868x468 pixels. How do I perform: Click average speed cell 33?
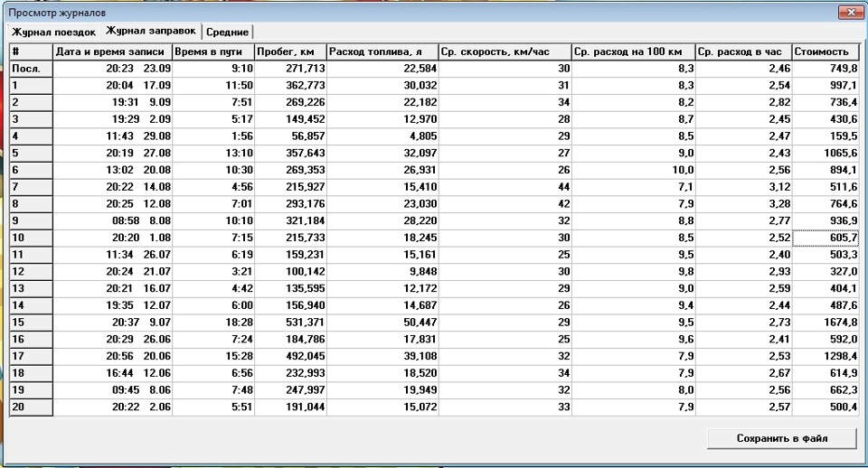505,407
